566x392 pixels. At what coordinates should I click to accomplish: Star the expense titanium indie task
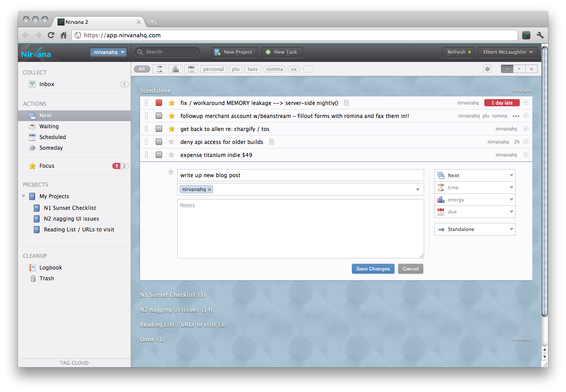tap(171, 155)
